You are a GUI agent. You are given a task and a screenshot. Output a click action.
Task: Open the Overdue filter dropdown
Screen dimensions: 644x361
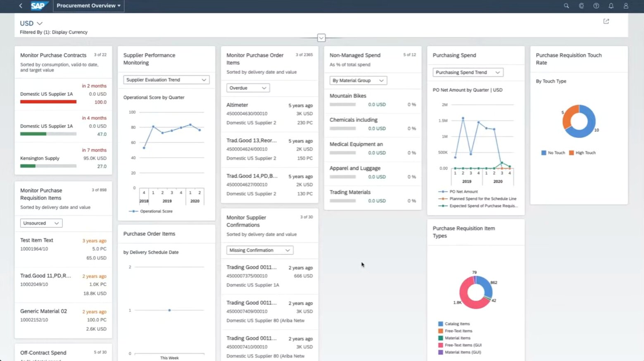[248, 88]
